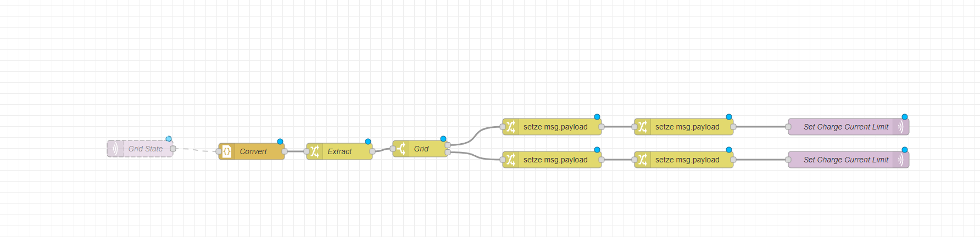Select lower-row second setze msg.payload node

pos(684,160)
